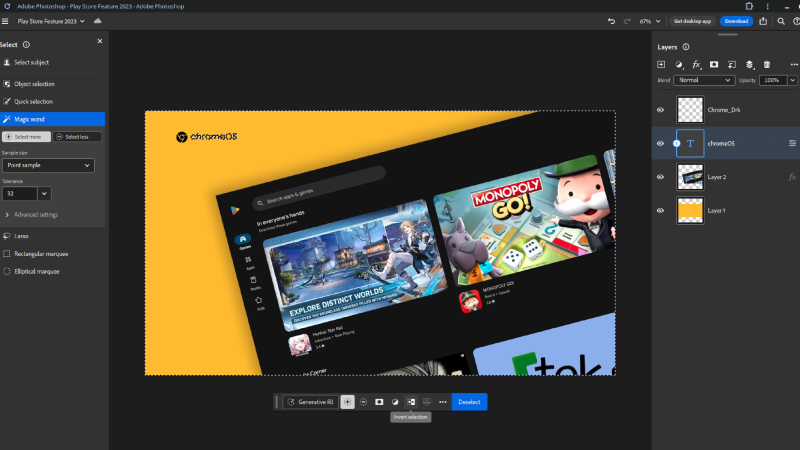Click the browser extensions puzzle icon

coord(749,6)
